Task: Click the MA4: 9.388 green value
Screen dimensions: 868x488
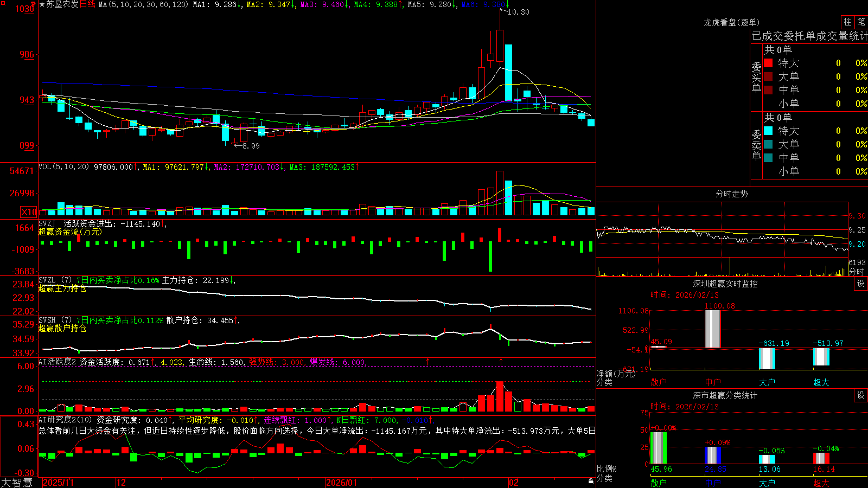Action: pyautogui.click(x=378, y=4)
